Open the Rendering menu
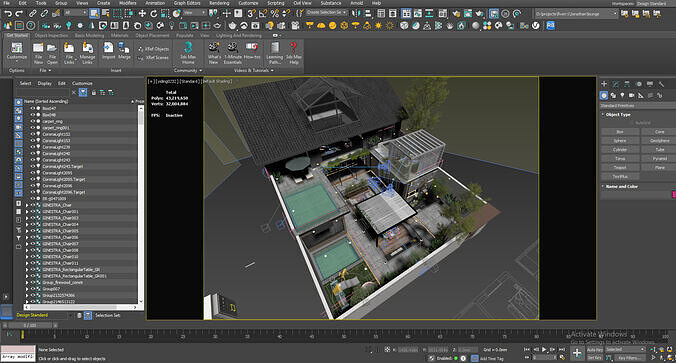Image resolution: width=676 pixels, height=363 pixels. [x=219, y=3]
